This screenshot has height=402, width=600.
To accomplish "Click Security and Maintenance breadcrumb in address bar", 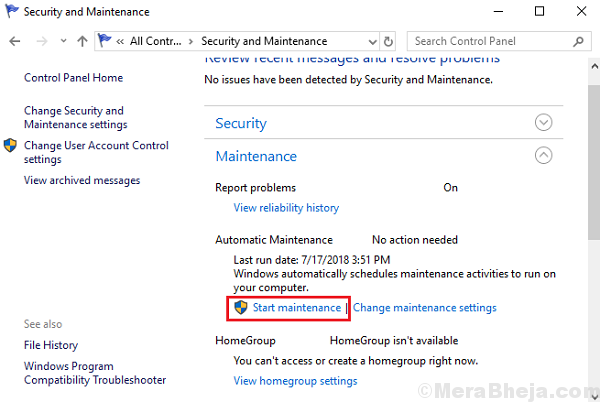I will pos(264,41).
